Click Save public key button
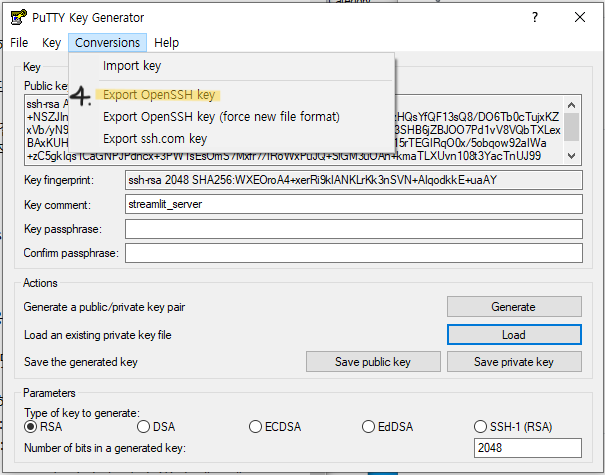This screenshot has width=605, height=475. point(373,362)
